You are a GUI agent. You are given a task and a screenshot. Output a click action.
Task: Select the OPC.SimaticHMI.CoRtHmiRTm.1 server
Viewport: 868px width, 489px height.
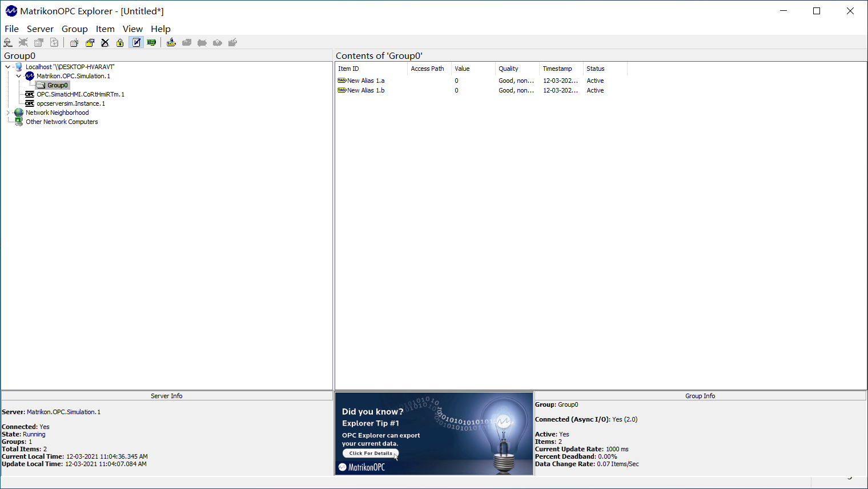point(80,94)
